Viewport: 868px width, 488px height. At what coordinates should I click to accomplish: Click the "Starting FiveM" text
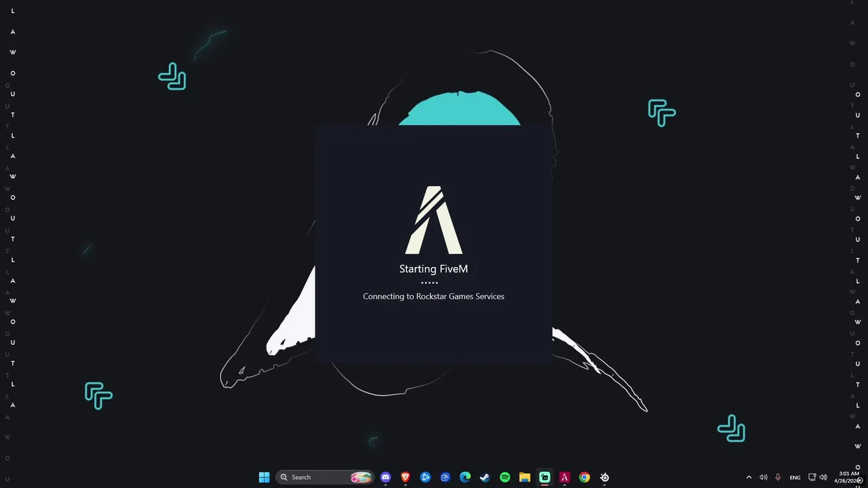click(433, 269)
